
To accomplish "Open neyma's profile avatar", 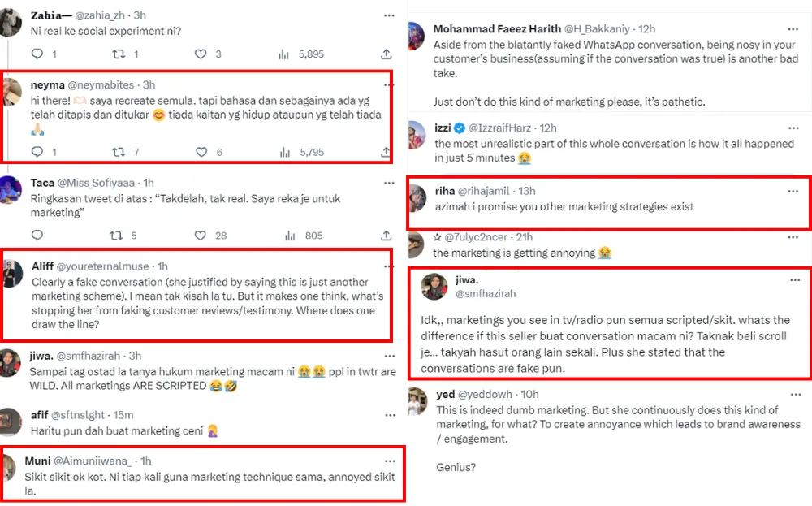I will click(12, 92).
